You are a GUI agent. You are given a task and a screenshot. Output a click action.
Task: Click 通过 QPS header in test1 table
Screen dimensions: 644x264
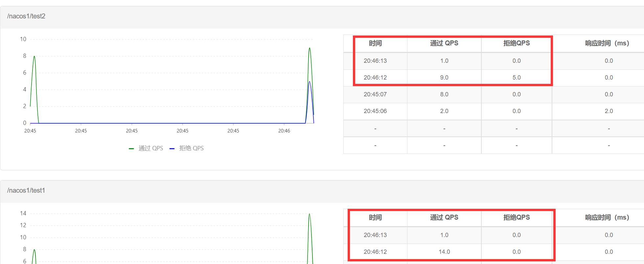444,217
